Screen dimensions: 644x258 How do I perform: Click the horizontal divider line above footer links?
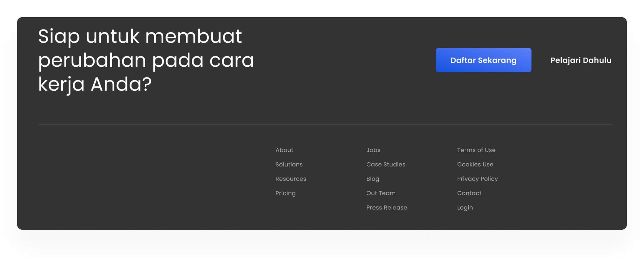[x=324, y=124]
